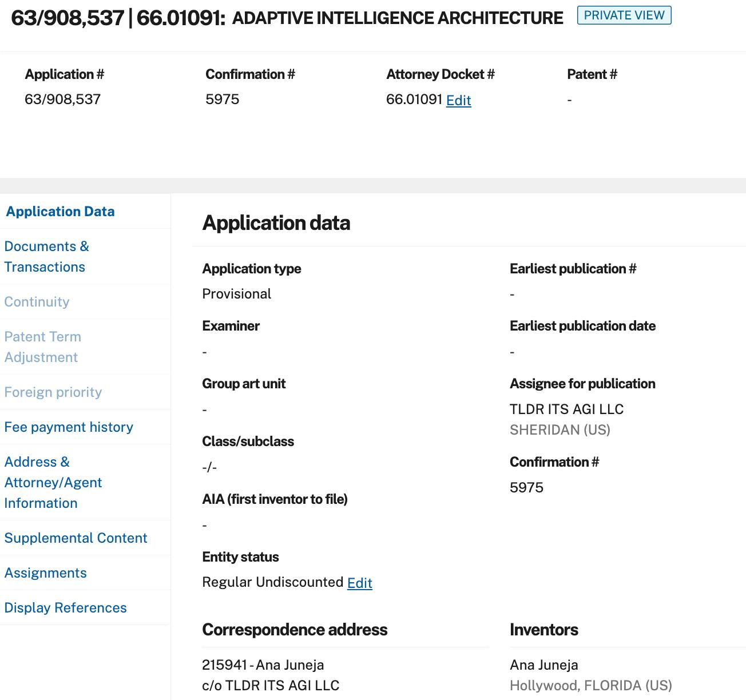The height and width of the screenshot is (700, 746).
Task: Click the ADAPTIVE INTELLIGENCE ARCHITECTURE title
Action: (398, 18)
